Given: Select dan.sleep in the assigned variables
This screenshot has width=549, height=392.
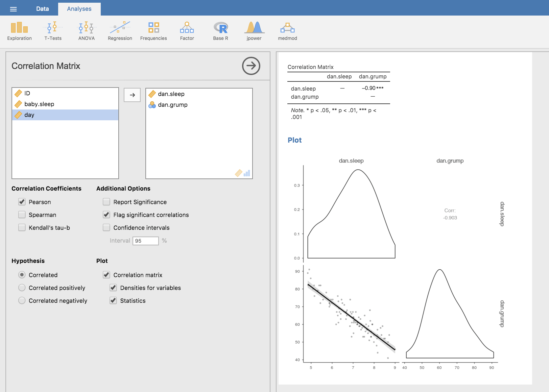Looking at the screenshot, I should tap(199, 94).
